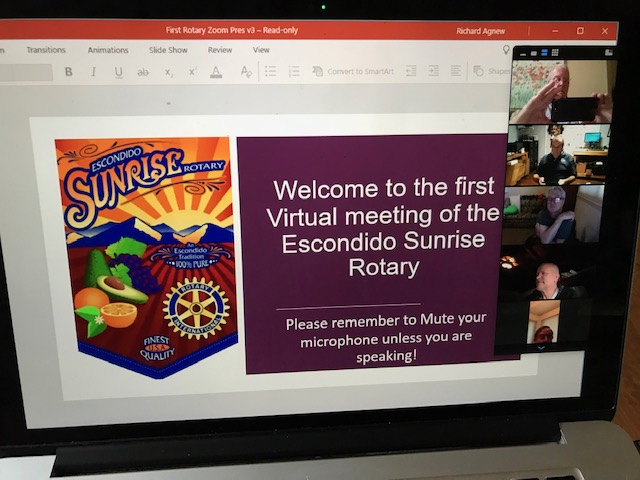Select the top participant video thumbnail

pyautogui.click(x=559, y=93)
